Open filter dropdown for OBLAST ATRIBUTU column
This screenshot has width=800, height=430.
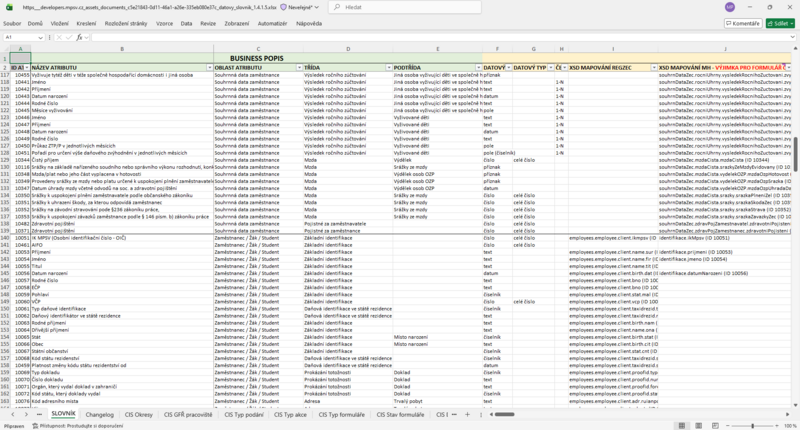[x=299, y=68]
